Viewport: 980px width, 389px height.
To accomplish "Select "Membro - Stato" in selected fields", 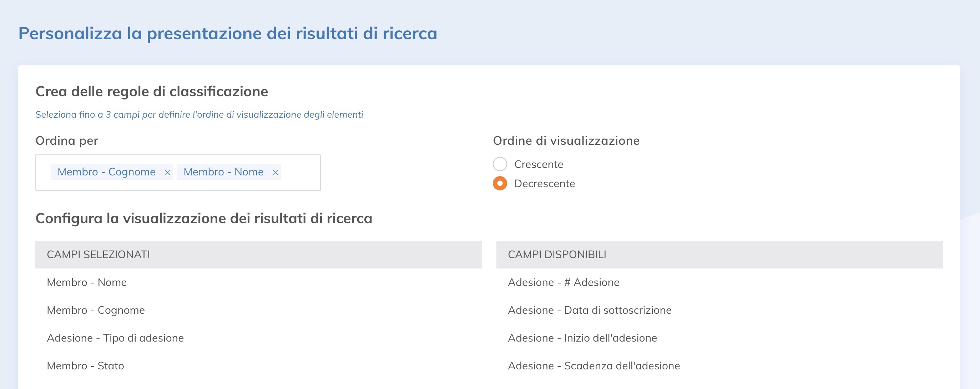I will coord(86,365).
